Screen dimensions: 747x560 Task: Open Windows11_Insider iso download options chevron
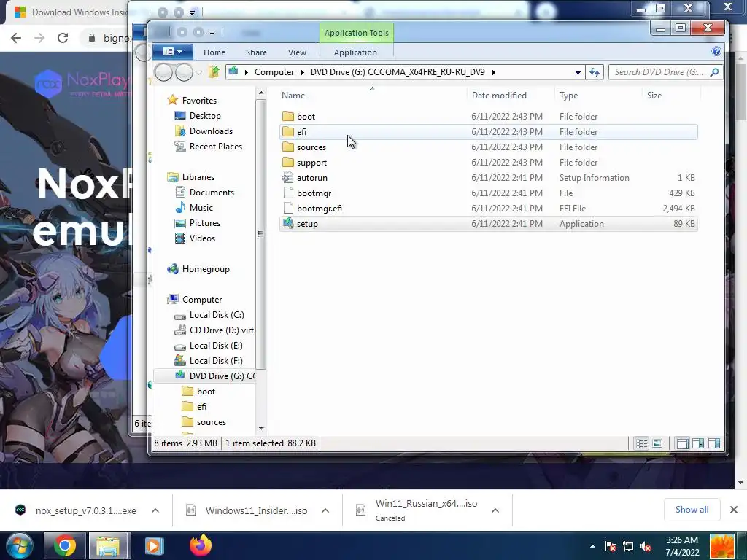point(325,510)
